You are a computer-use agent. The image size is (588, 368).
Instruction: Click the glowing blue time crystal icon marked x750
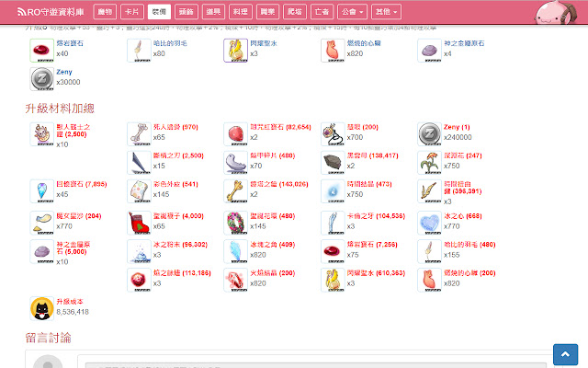333,191
